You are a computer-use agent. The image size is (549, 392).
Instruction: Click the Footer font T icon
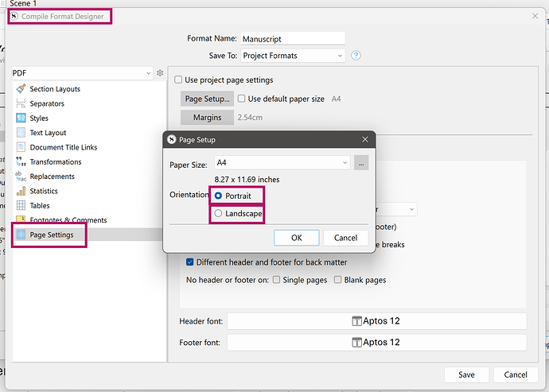[x=356, y=342]
